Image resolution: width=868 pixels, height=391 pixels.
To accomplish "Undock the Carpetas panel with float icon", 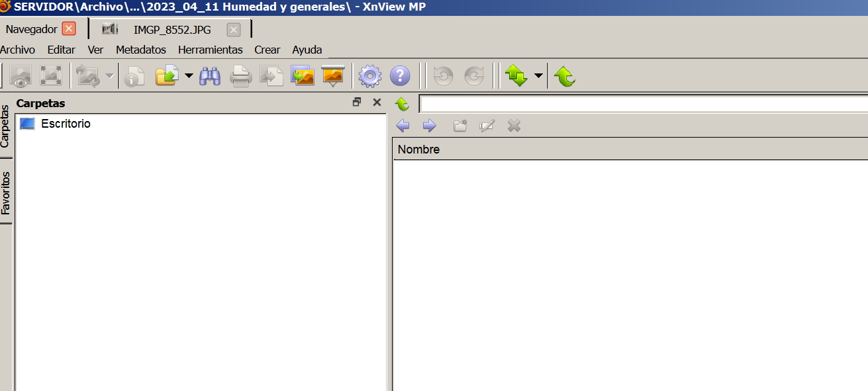I will pyautogui.click(x=357, y=102).
